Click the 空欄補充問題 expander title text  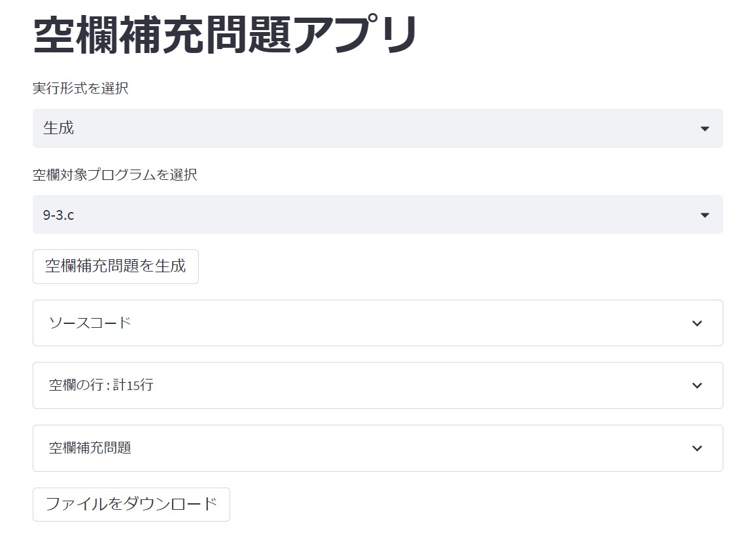tap(90, 448)
